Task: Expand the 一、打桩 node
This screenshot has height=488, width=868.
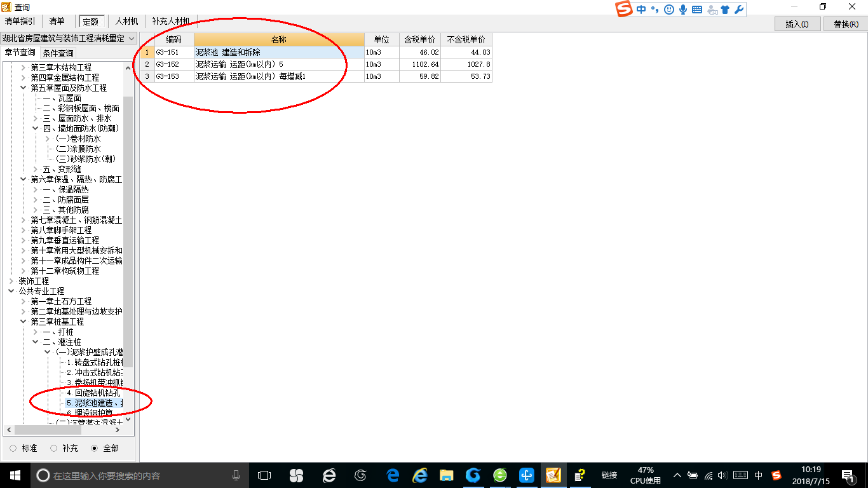Action: [36, 332]
